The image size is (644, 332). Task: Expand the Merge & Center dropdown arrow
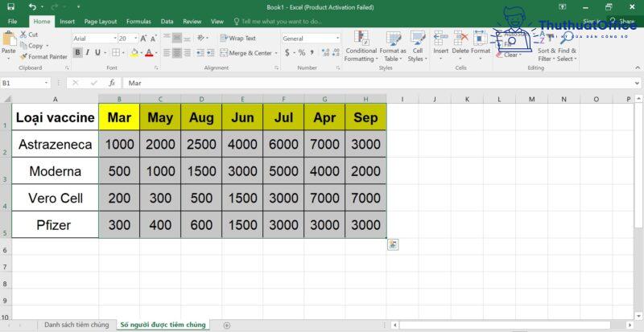[x=276, y=53]
